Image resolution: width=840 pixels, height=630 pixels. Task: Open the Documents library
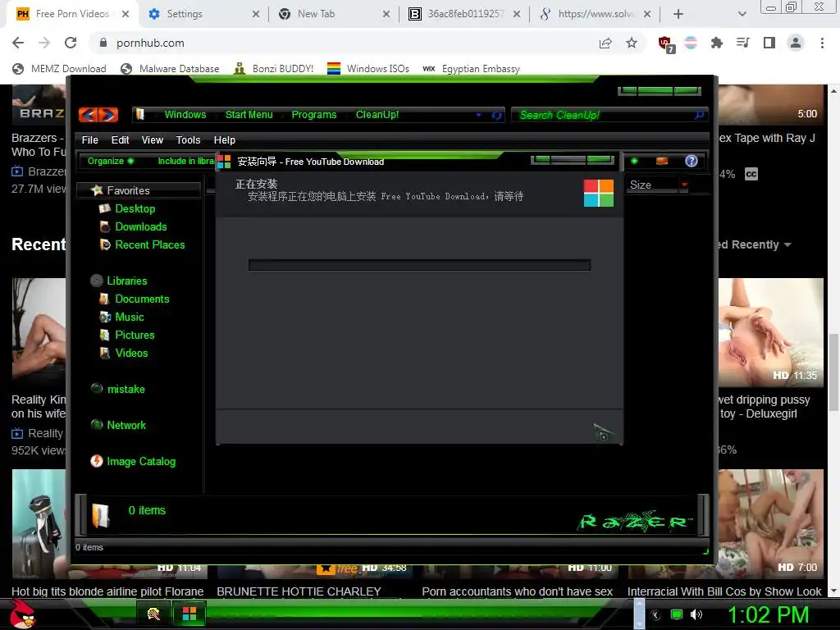pos(142,299)
